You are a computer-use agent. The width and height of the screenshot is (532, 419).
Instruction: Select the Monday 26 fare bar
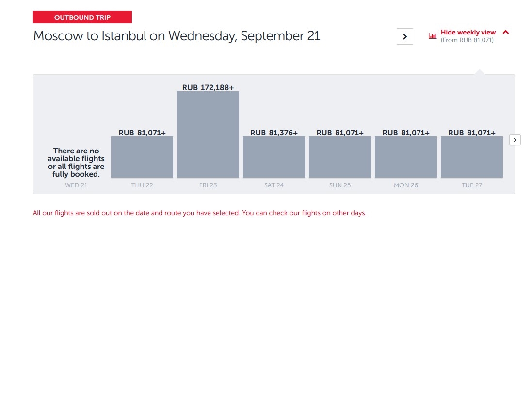click(x=406, y=157)
